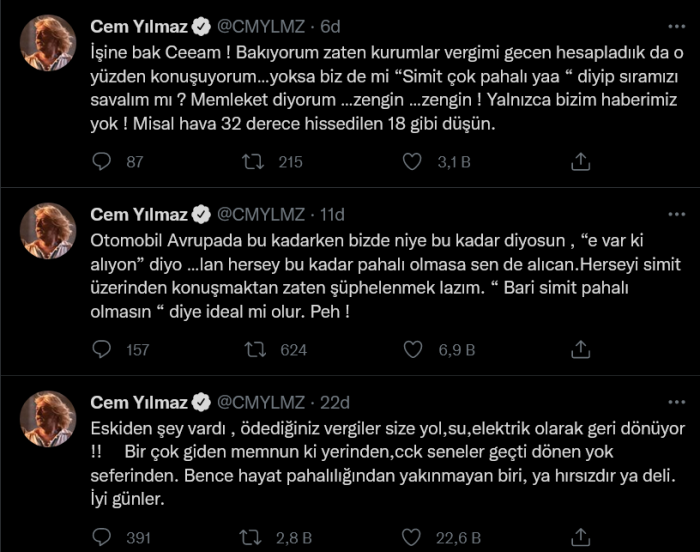Open profile picture on the 11d tweet
Screen dimensions: 700x552
tap(48, 231)
